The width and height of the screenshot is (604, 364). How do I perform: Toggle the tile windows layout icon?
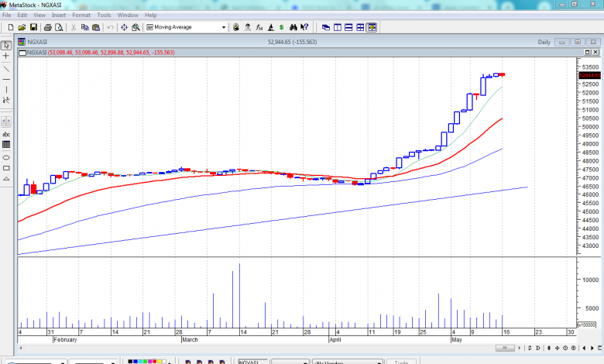[x=360, y=27]
